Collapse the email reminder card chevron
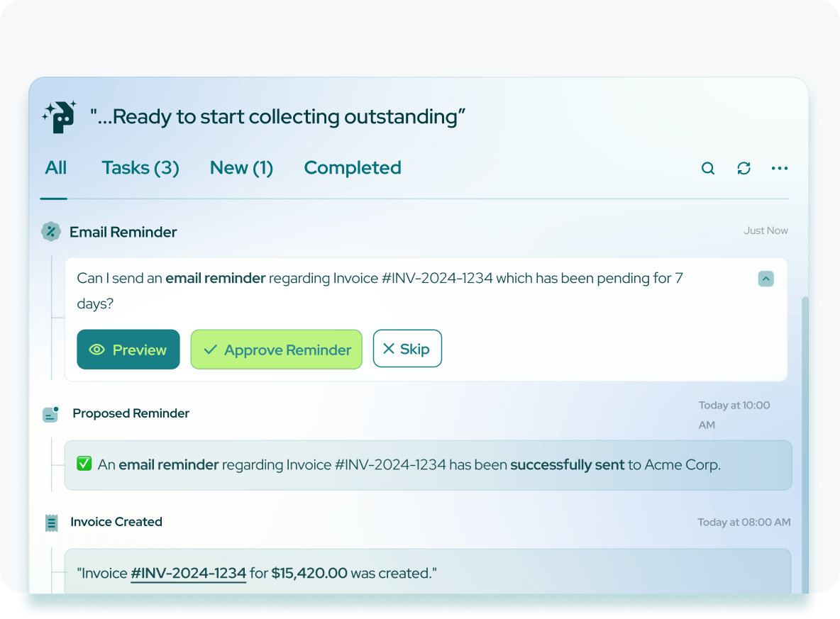 [766, 279]
